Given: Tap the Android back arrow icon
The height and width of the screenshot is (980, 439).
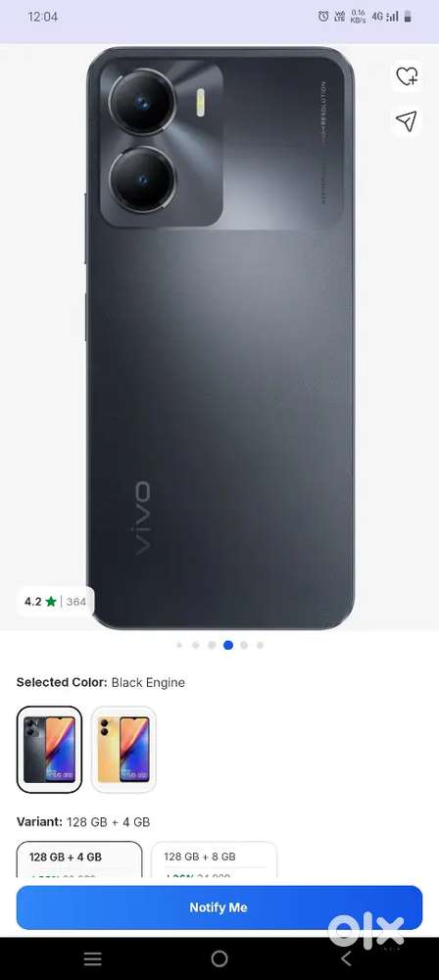Looking at the screenshot, I should click(346, 958).
